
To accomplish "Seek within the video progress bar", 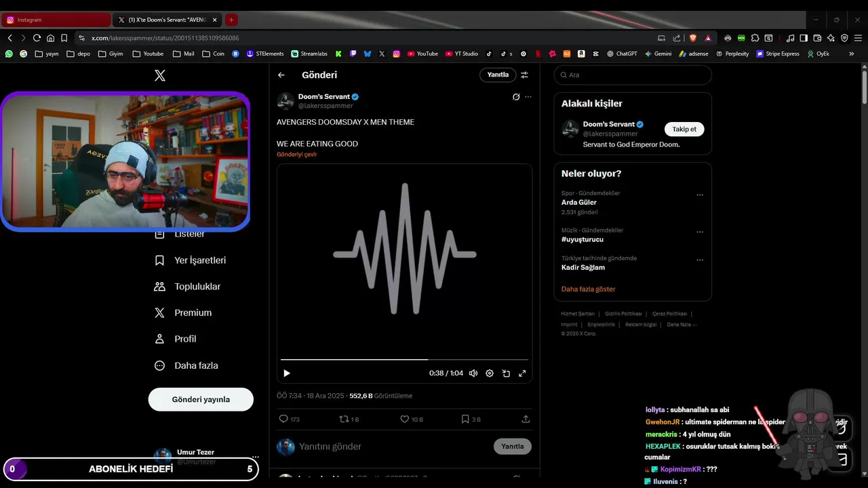I will [x=404, y=359].
